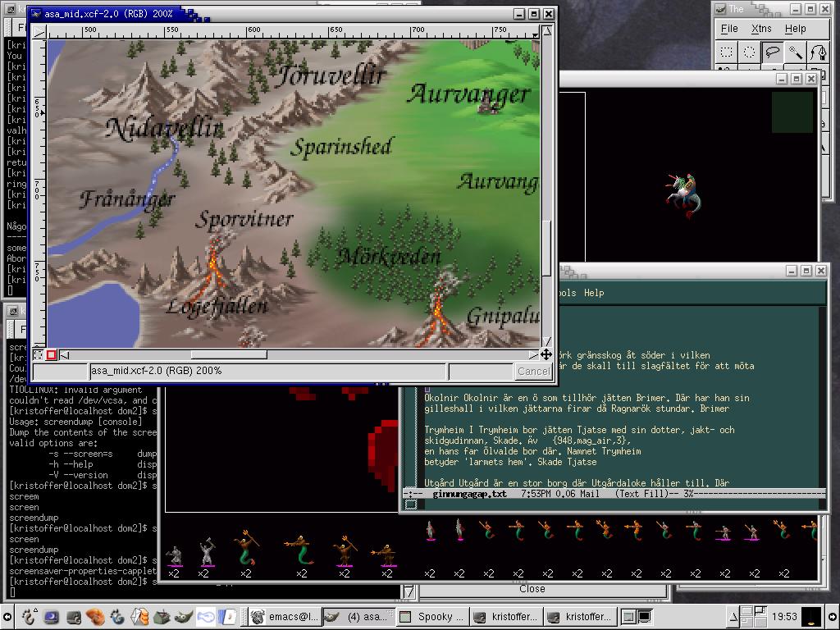This screenshot has height=630, width=840.
Task: Toggle the selection-mode dashed square button
Action: pos(38,354)
